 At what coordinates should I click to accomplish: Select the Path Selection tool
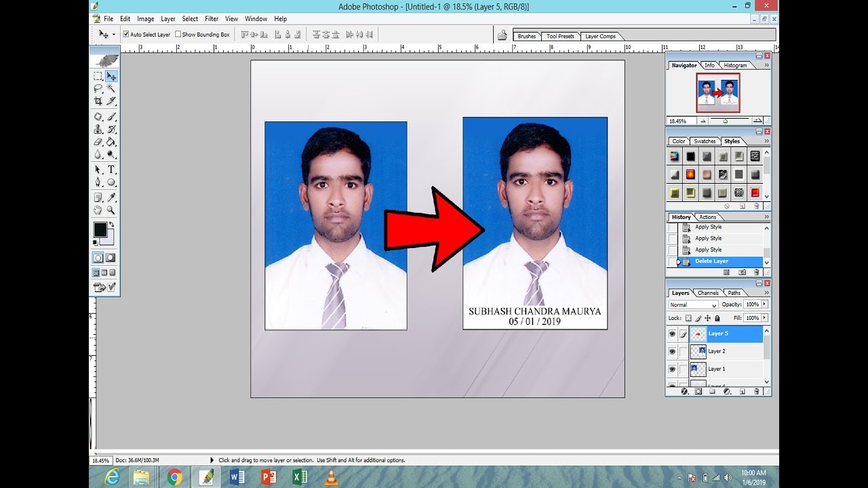pyautogui.click(x=98, y=169)
